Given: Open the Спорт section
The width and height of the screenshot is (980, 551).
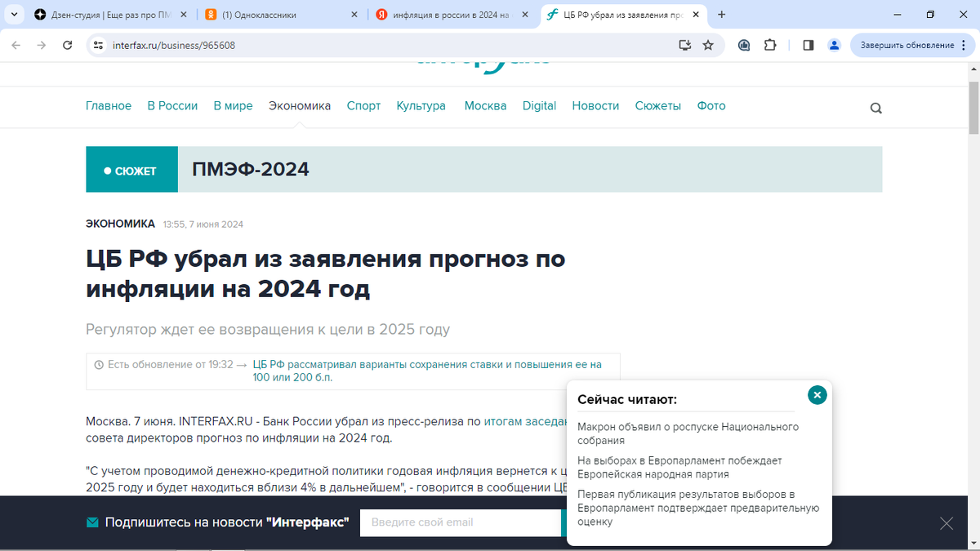Looking at the screenshot, I should 363,106.
